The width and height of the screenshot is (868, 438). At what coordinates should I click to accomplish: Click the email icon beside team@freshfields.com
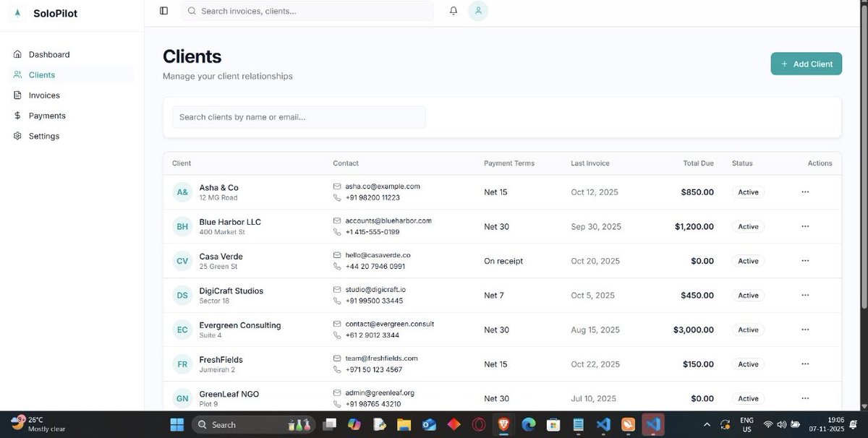337,358
